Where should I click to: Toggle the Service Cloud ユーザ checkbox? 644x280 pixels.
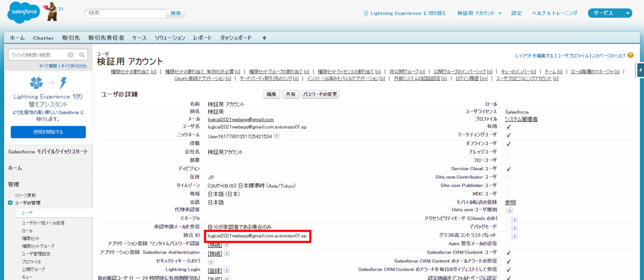pyautogui.click(x=508, y=169)
